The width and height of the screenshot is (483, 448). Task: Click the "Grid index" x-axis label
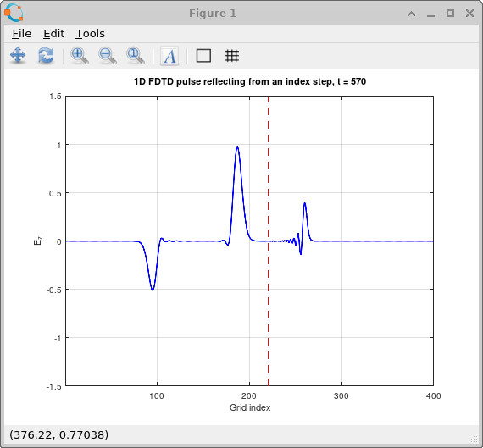point(250,407)
